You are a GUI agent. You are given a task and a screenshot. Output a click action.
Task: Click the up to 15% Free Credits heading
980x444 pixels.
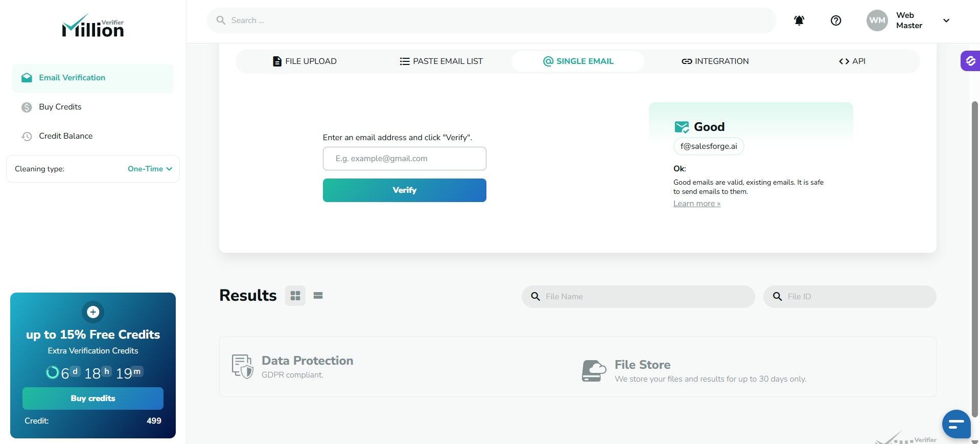(x=93, y=335)
